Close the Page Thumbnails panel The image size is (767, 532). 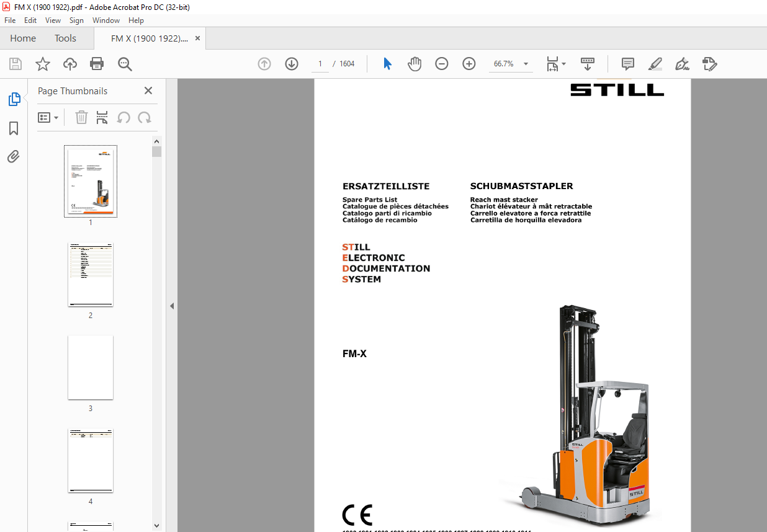click(148, 91)
